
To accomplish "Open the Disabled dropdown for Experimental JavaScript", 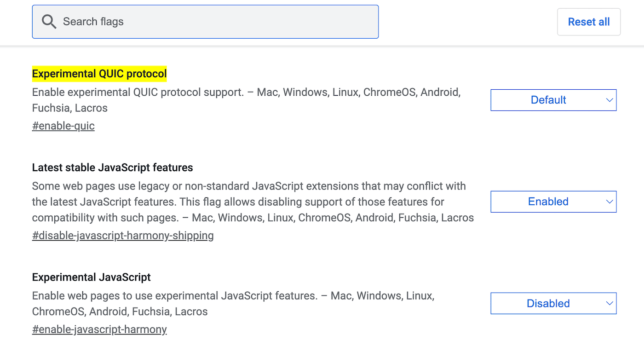I will click(x=553, y=303).
